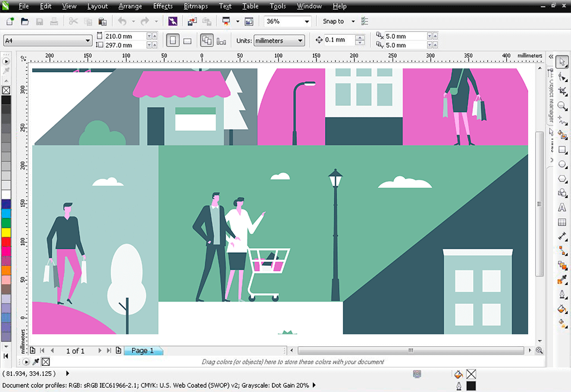Click the horizontal scrollbar below the canvas
The height and width of the screenshot is (392, 571).
[x=410, y=350]
